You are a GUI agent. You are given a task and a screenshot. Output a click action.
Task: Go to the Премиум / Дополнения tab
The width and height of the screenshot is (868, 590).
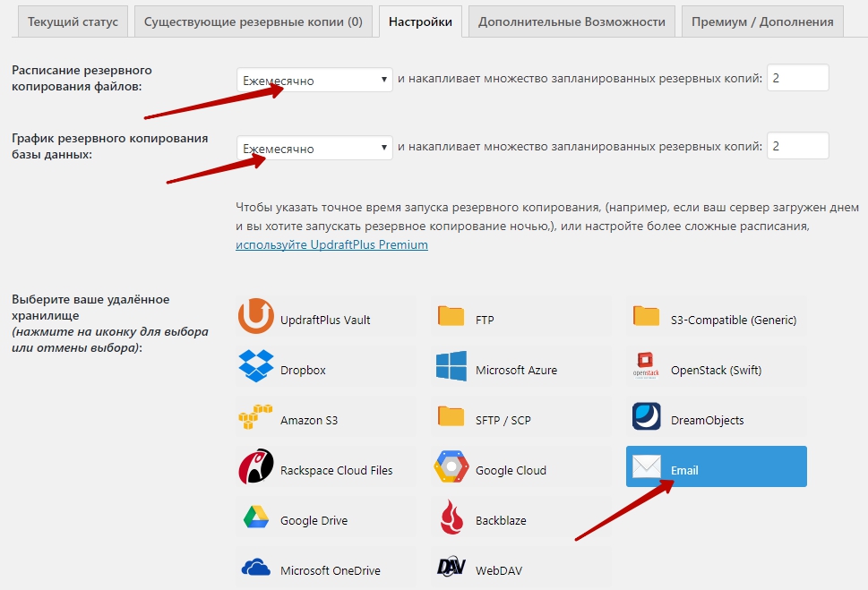[762, 21]
